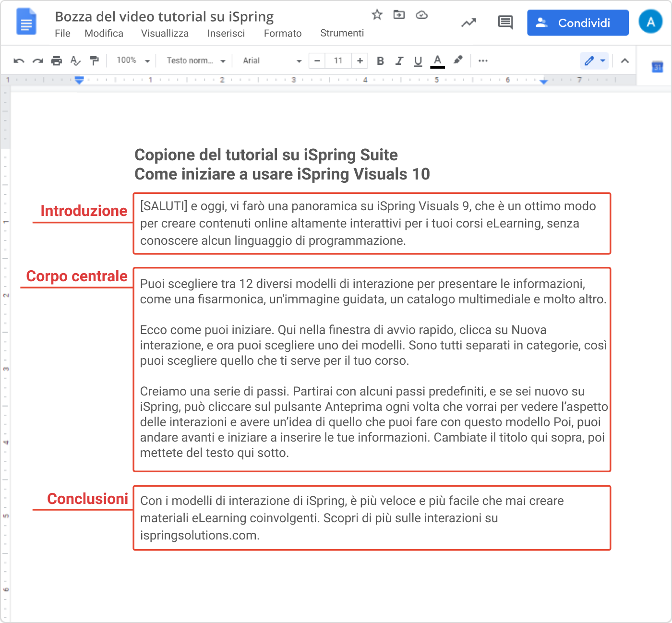This screenshot has width=672, height=623.
Task: Open the editing mode pencil dropdown
Action: pyautogui.click(x=594, y=60)
